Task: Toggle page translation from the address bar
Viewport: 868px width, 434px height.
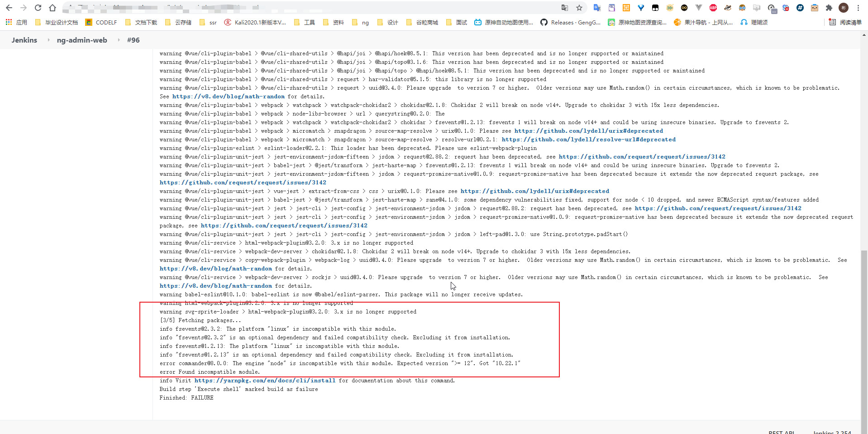Action: click(565, 8)
